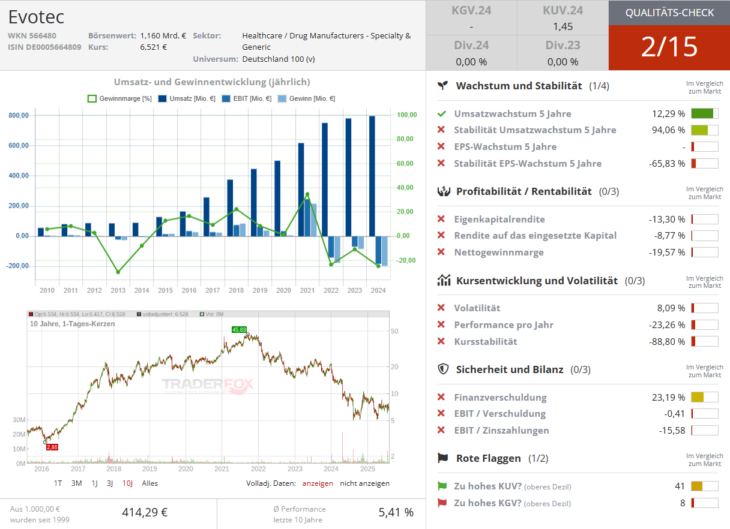Screen dimensions: 730x529
Task: Click the red X beside EPS-Wachstum 5 Jahre
Action: [441, 146]
